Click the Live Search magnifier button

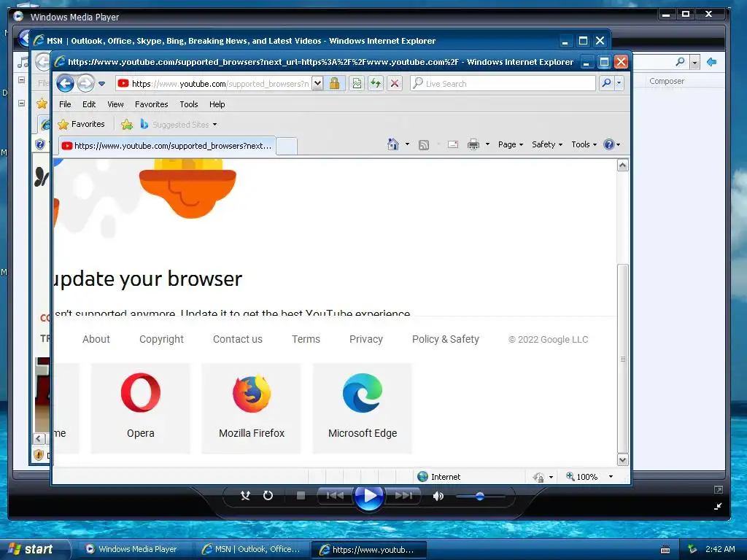click(606, 83)
